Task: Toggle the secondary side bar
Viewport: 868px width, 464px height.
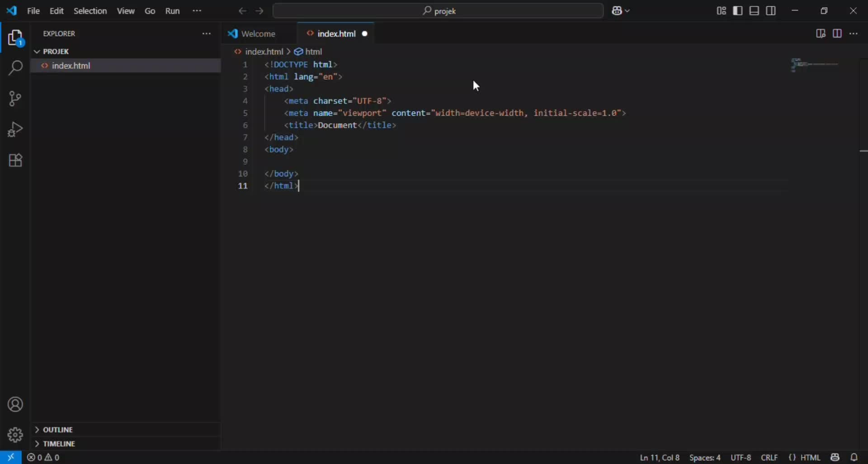Action: (x=771, y=11)
